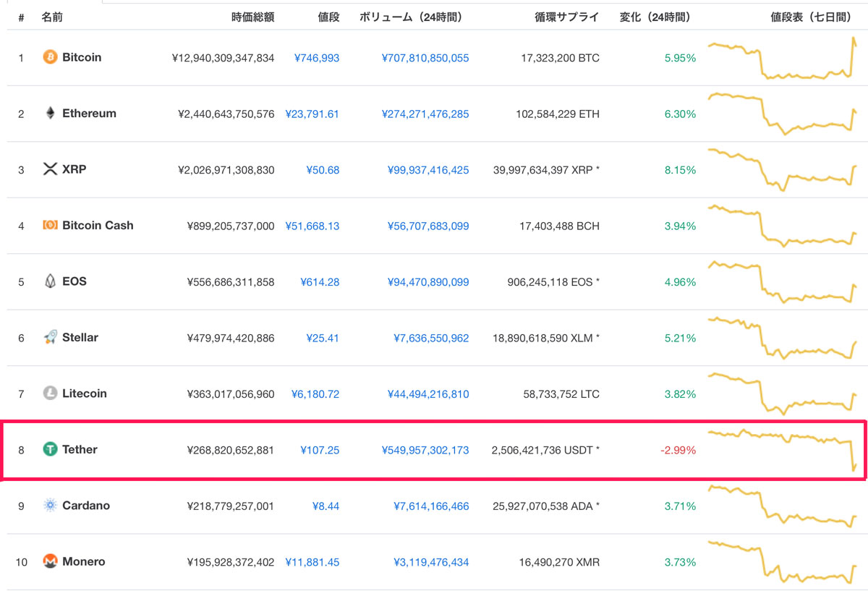868x591 pixels.
Task: Click XRP volume ¥99,937,416,425
Action: pyautogui.click(x=428, y=170)
